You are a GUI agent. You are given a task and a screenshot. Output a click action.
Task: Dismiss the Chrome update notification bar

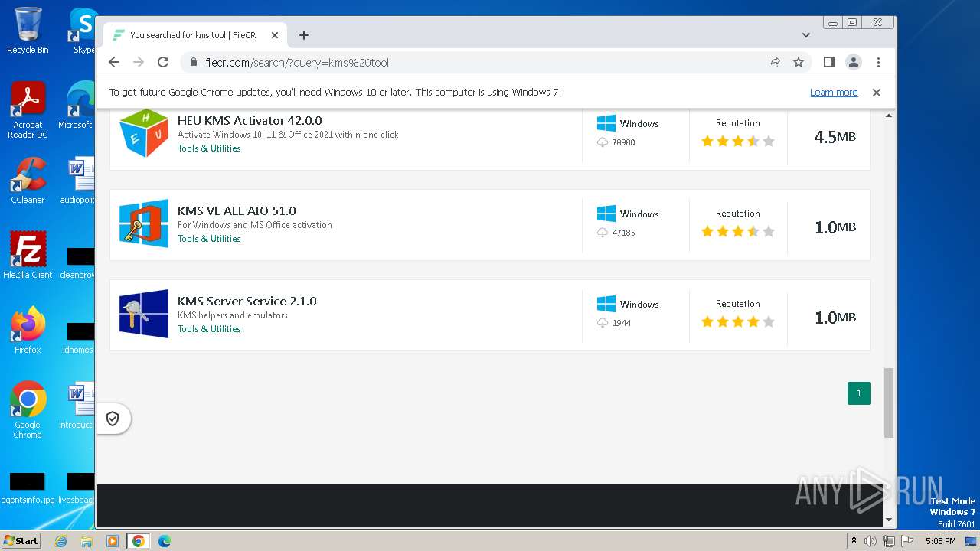[877, 93]
